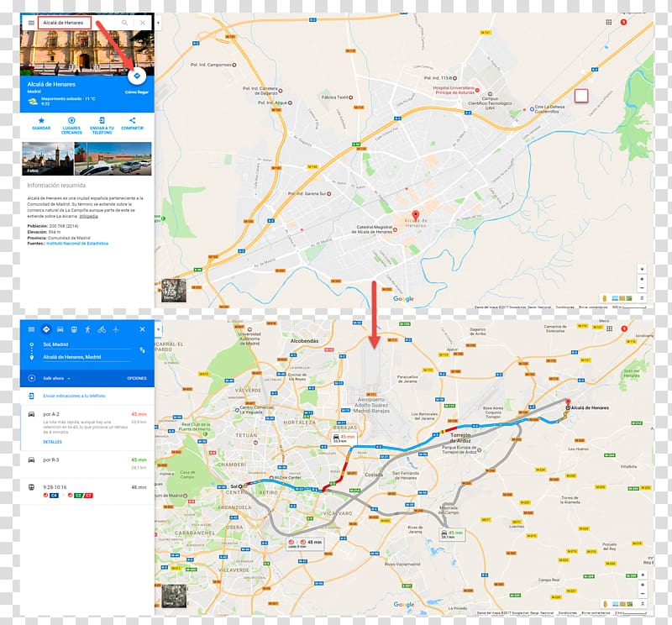Swap origin and destination
Image resolution: width=672 pixels, height=625 pixels.
[x=142, y=350]
